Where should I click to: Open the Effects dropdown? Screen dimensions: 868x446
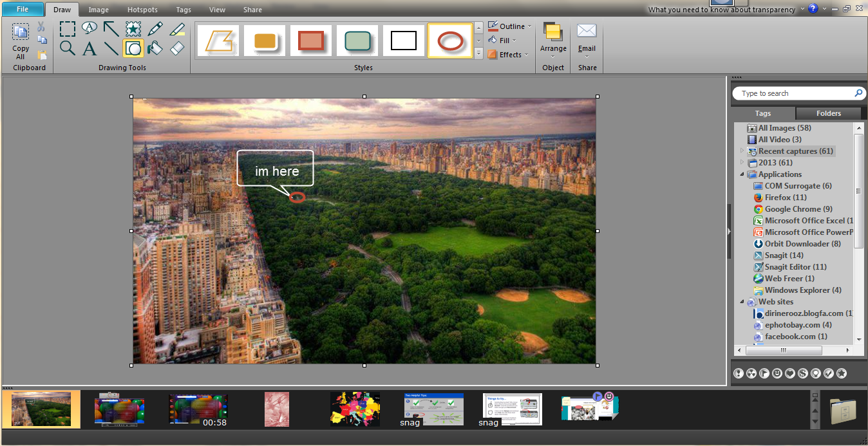pyautogui.click(x=510, y=55)
